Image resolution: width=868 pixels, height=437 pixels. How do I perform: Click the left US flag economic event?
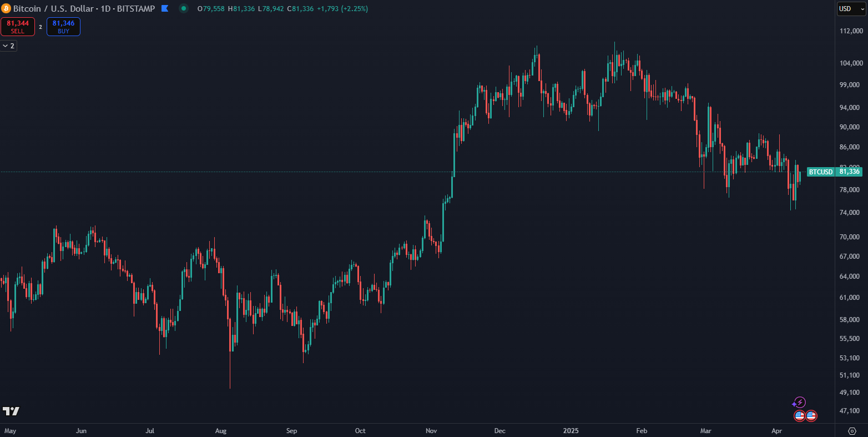pos(799,415)
